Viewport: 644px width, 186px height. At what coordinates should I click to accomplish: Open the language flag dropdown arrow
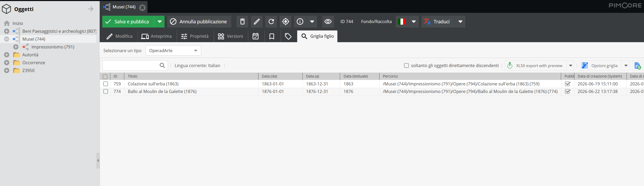click(x=414, y=21)
